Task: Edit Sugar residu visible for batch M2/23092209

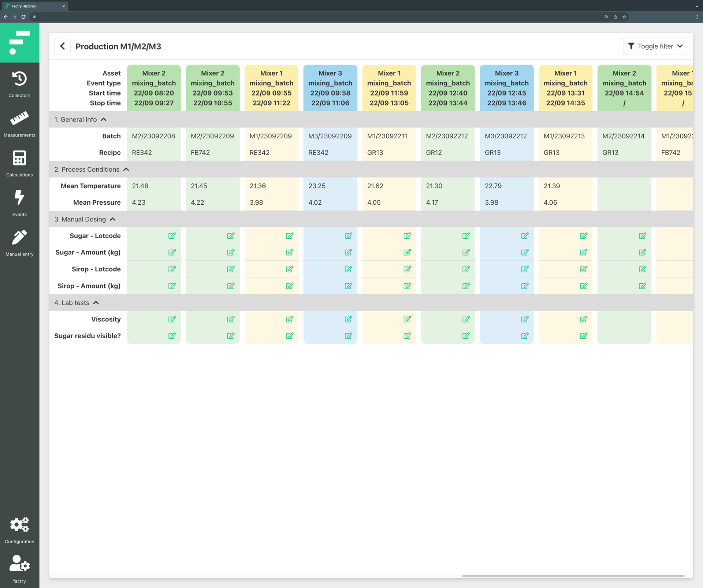Action: click(231, 335)
